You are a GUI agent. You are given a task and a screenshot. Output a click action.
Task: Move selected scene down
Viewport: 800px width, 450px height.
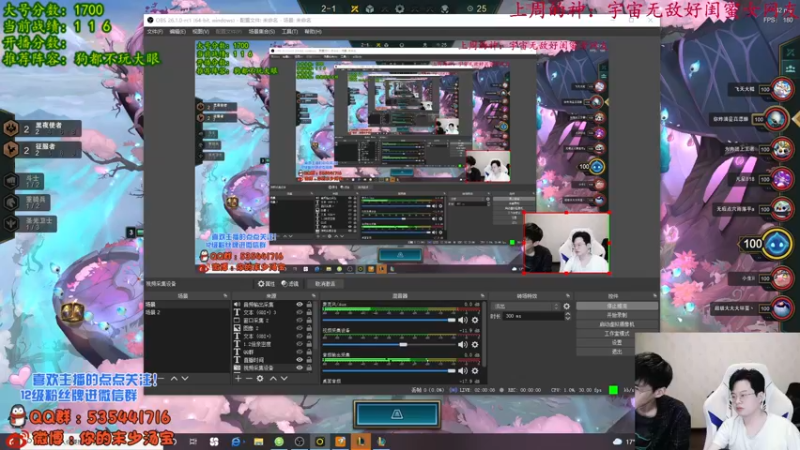pos(185,379)
